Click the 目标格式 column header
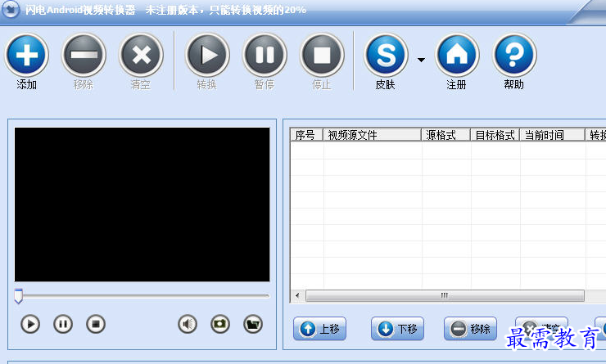 click(495, 135)
